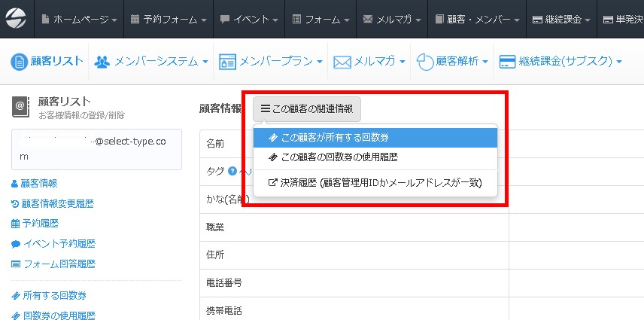
Task: Open 顧客情報変更履歴 sidebar link
Action: 57,204
